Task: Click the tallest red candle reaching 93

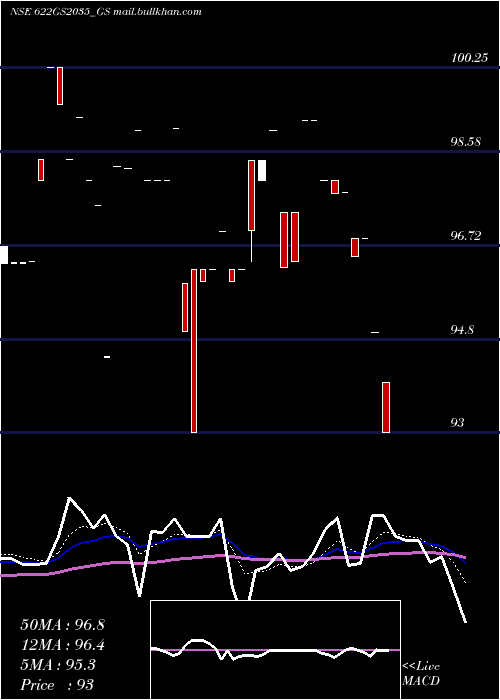Action: (194, 351)
